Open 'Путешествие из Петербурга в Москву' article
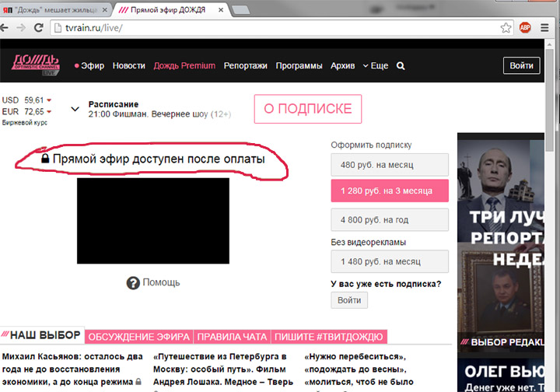The width and height of the screenshot is (560, 392). pyautogui.click(x=223, y=369)
